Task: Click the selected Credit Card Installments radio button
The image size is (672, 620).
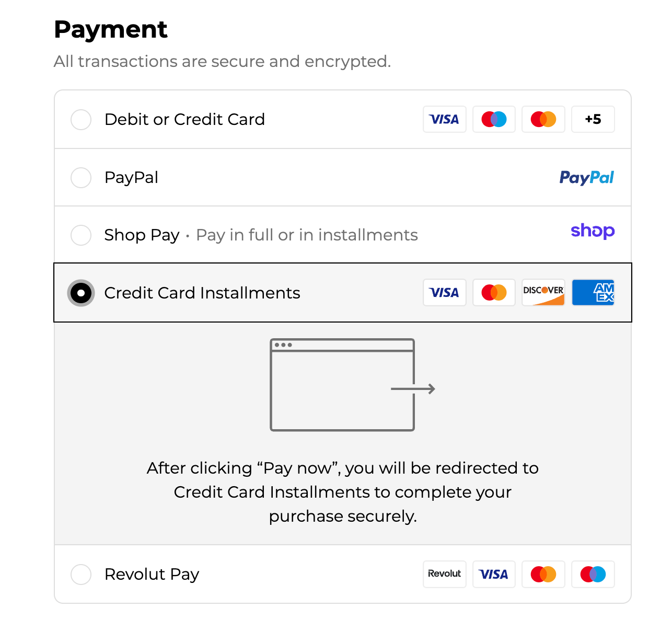Action: click(x=81, y=293)
